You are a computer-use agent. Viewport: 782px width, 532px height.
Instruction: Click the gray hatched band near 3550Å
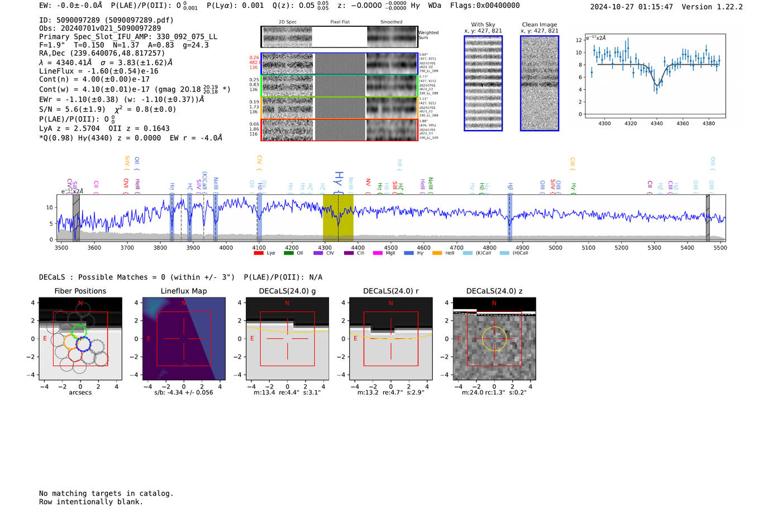pyautogui.click(x=76, y=218)
